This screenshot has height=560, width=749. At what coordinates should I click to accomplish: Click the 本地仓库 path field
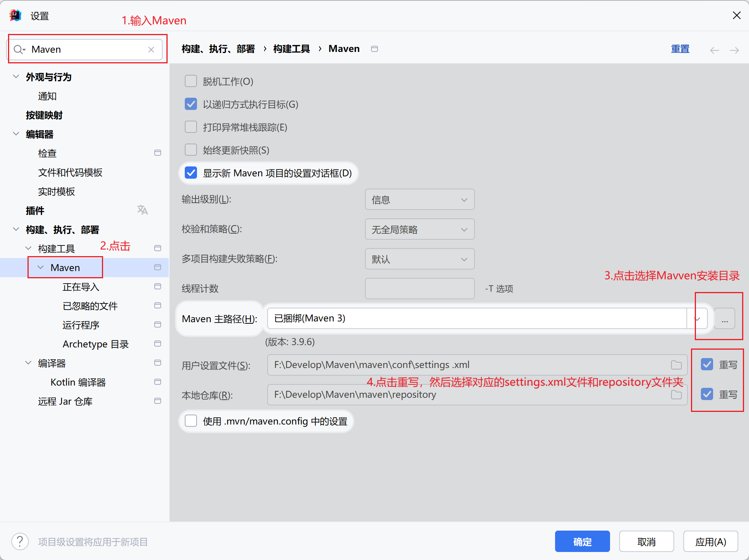coord(477,395)
